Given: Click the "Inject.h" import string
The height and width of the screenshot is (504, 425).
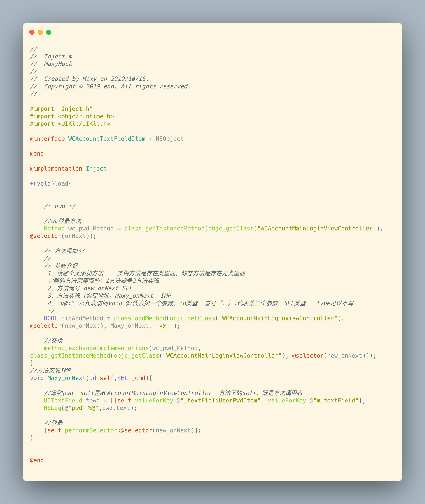Looking at the screenshot, I should [75, 109].
